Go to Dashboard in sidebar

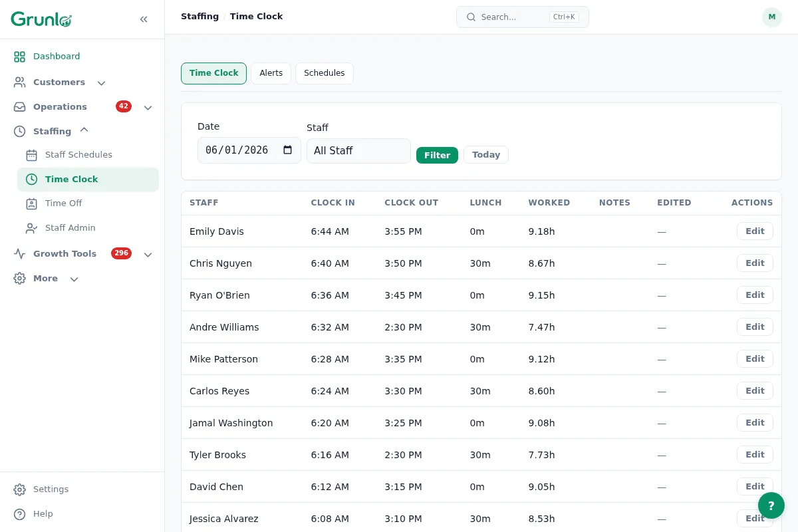57,57
